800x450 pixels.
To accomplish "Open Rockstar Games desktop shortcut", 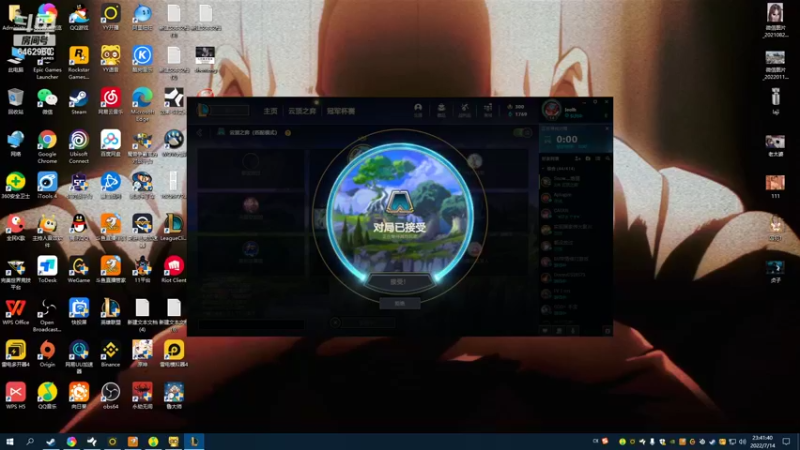I will click(79, 63).
